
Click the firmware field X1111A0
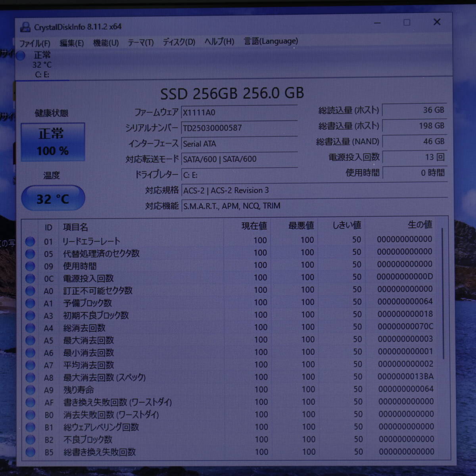[x=239, y=112]
